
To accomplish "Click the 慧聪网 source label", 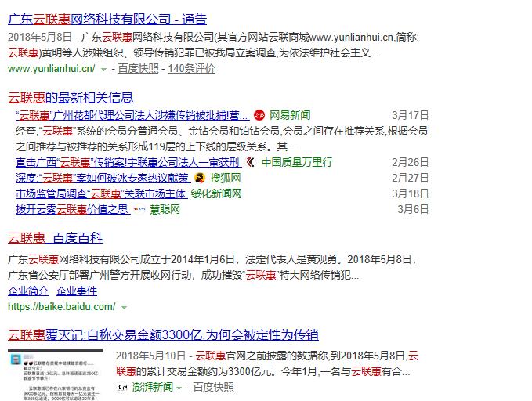I will pyautogui.click(x=165, y=210).
